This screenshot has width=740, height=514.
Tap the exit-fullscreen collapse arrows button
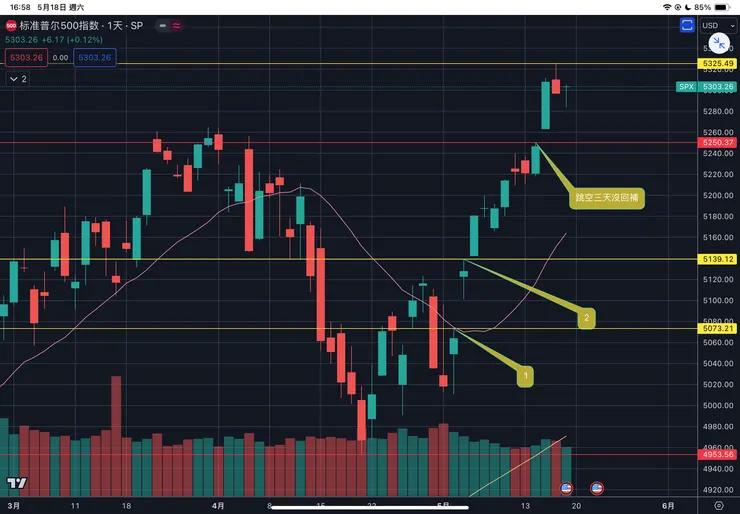point(719,43)
